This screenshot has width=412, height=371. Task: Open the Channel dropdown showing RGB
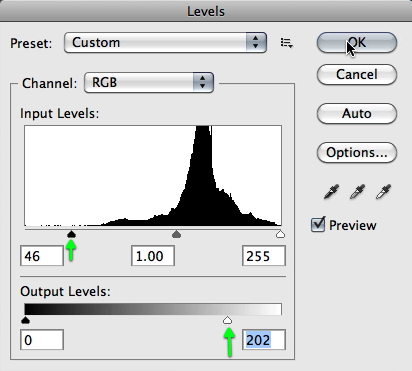click(x=149, y=82)
